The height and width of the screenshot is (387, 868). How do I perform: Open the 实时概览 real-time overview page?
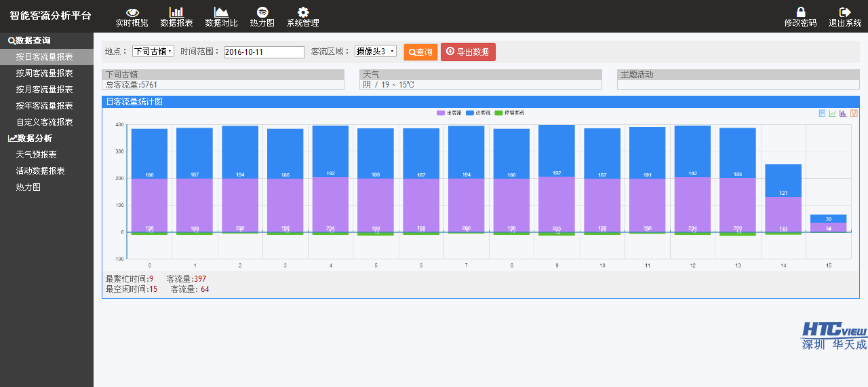pyautogui.click(x=132, y=16)
